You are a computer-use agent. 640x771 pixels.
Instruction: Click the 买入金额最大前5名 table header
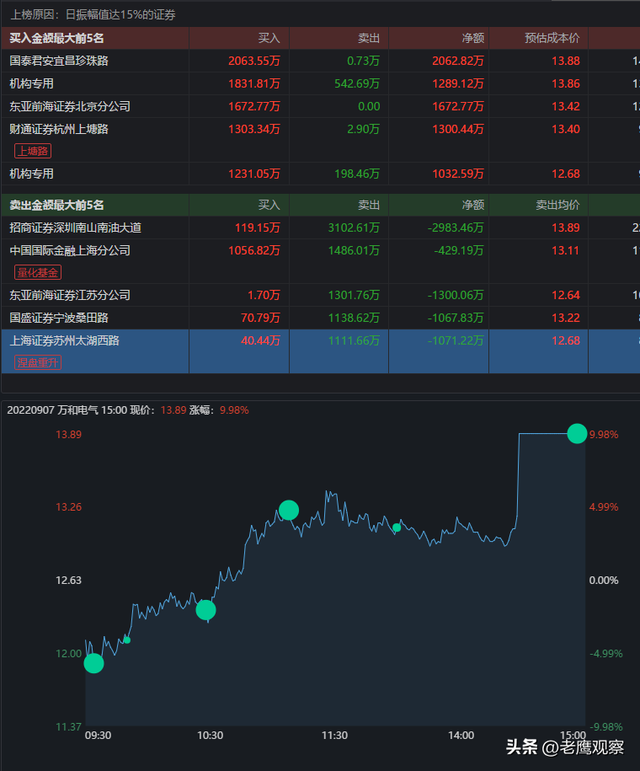(57, 38)
